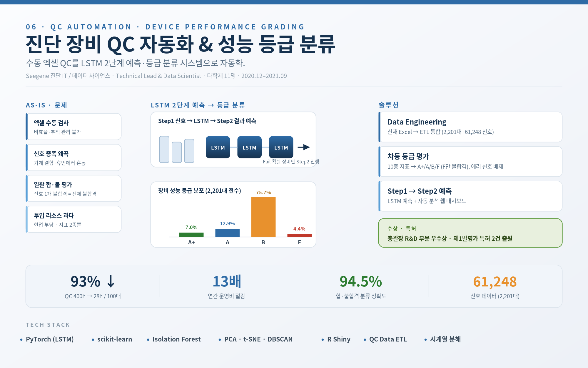
Task: Select the orange B grade bar
Action: [263, 217]
